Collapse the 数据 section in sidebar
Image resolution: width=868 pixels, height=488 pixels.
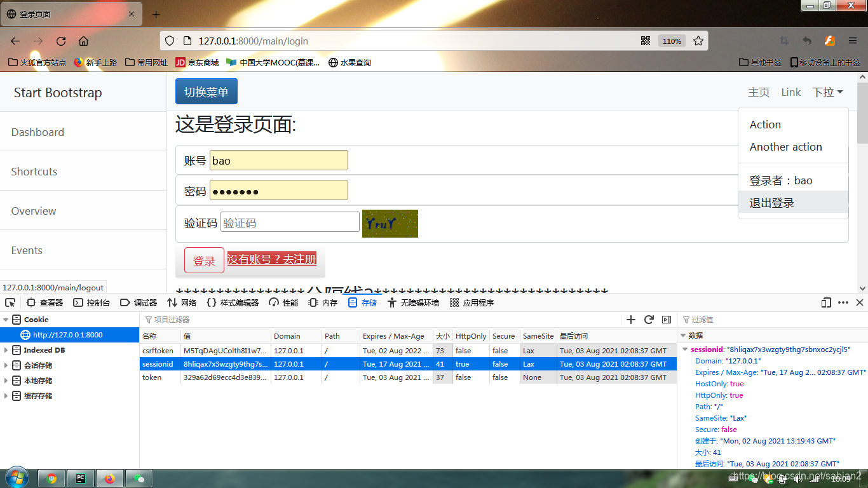tap(684, 335)
